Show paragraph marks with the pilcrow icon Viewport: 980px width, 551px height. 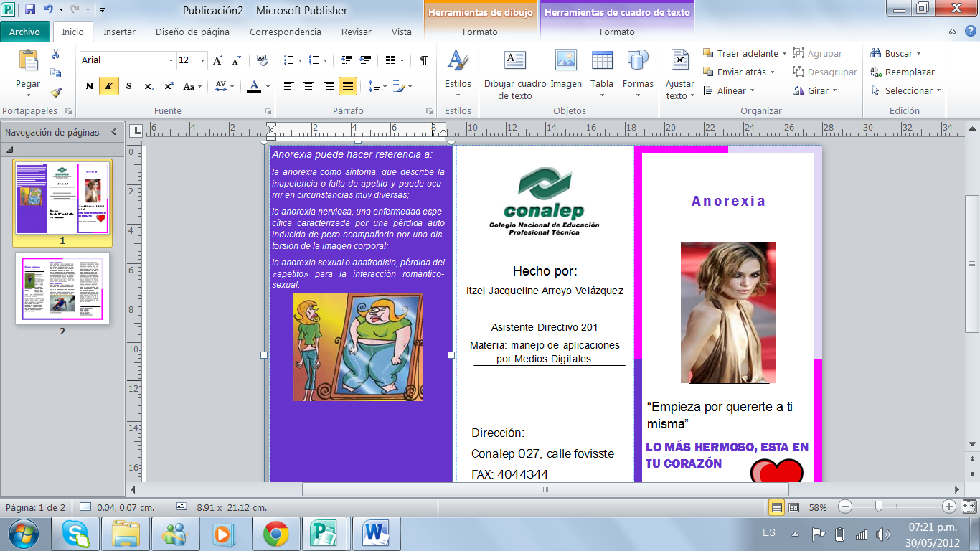pos(424,60)
